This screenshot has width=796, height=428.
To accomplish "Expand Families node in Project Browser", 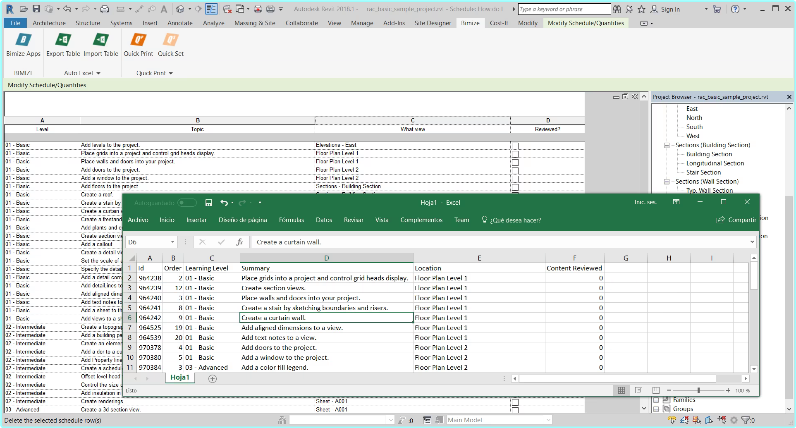I will 656,400.
